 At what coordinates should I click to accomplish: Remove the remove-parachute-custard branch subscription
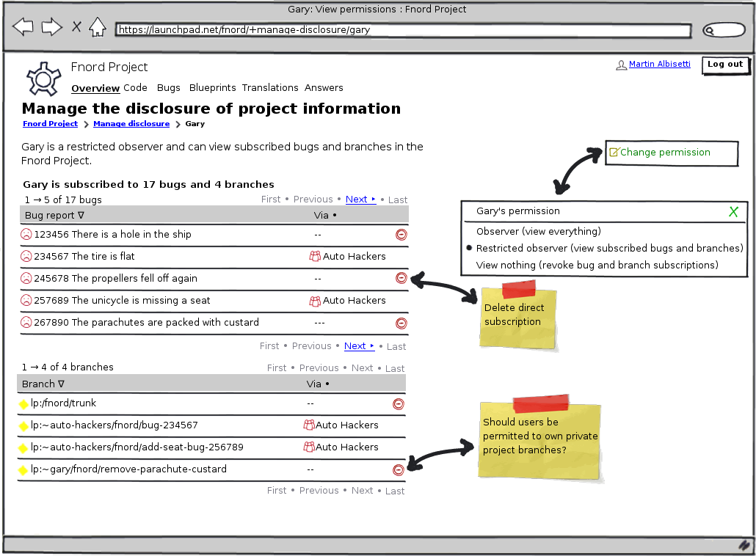[398, 470]
